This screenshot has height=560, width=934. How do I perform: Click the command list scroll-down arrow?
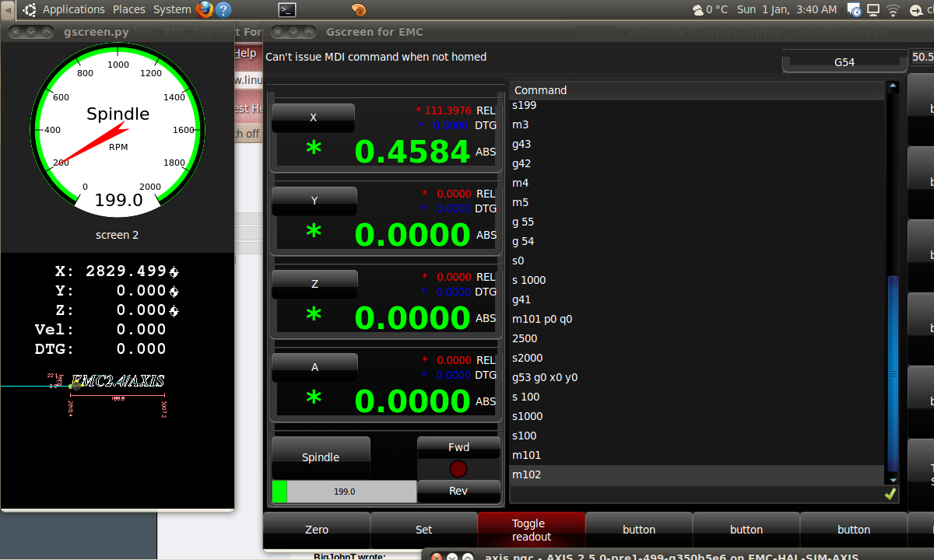click(x=893, y=481)
